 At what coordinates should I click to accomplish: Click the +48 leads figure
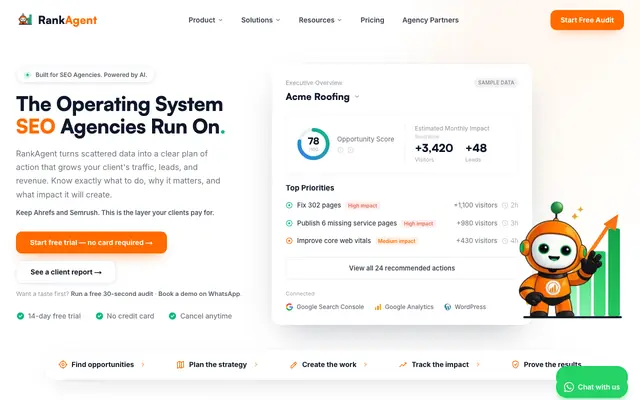(476, 148)
